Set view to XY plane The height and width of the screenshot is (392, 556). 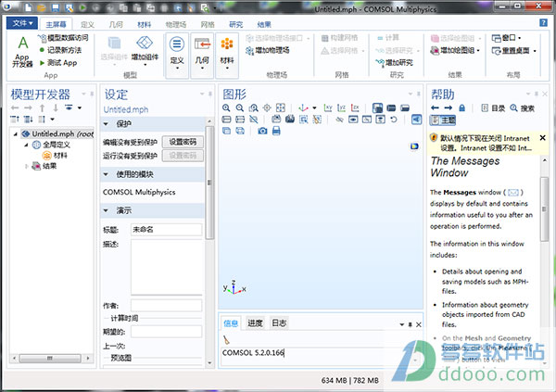[328, 107]
